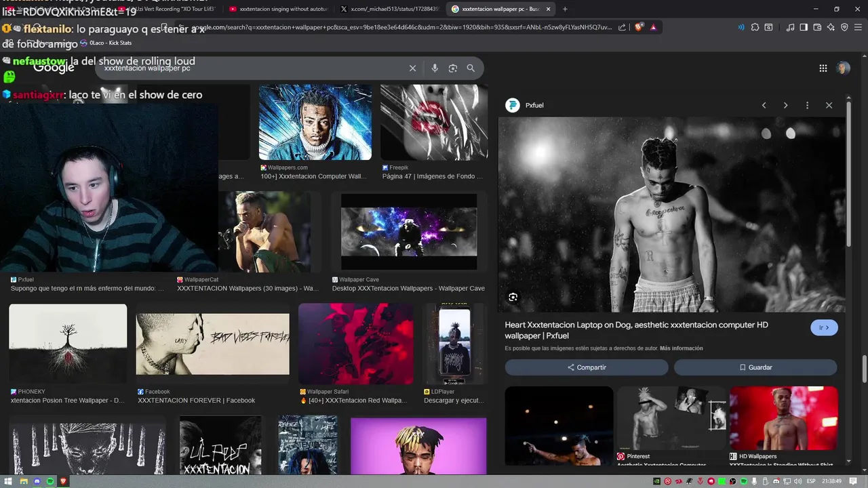Open Discord from the taskbar
This screenshot has height=488, width=868.
pyautogui.click(x=37, y=481)
